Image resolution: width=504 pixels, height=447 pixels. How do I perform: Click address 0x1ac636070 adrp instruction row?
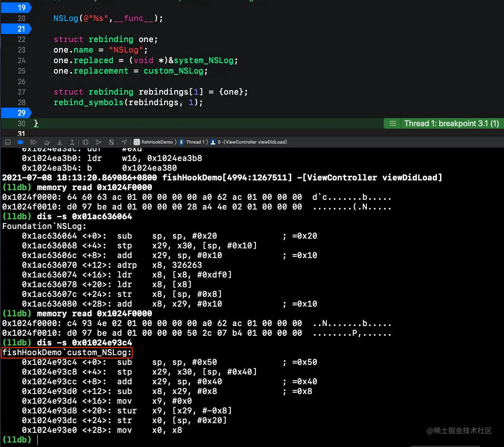coord(112,265)
